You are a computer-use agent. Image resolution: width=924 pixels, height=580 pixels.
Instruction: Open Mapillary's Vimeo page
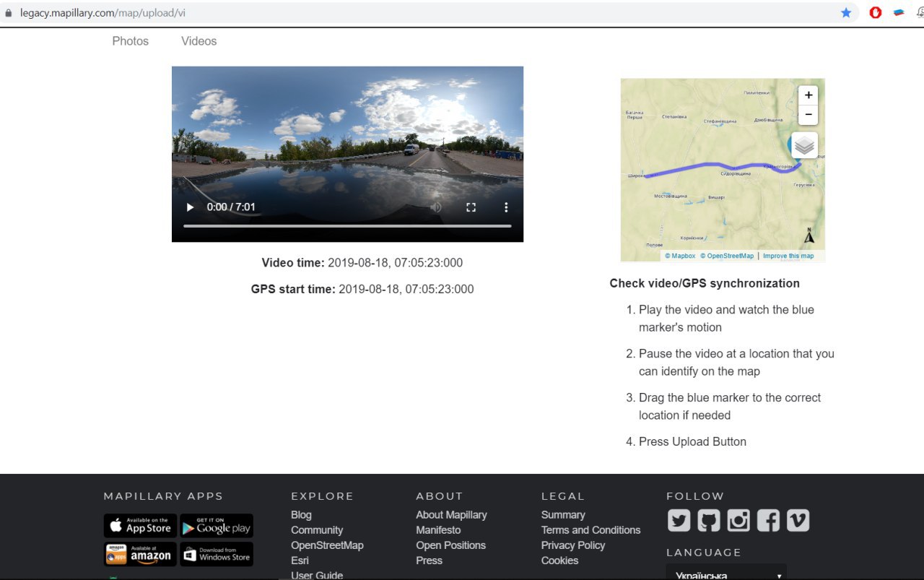(x=798, y=520)
